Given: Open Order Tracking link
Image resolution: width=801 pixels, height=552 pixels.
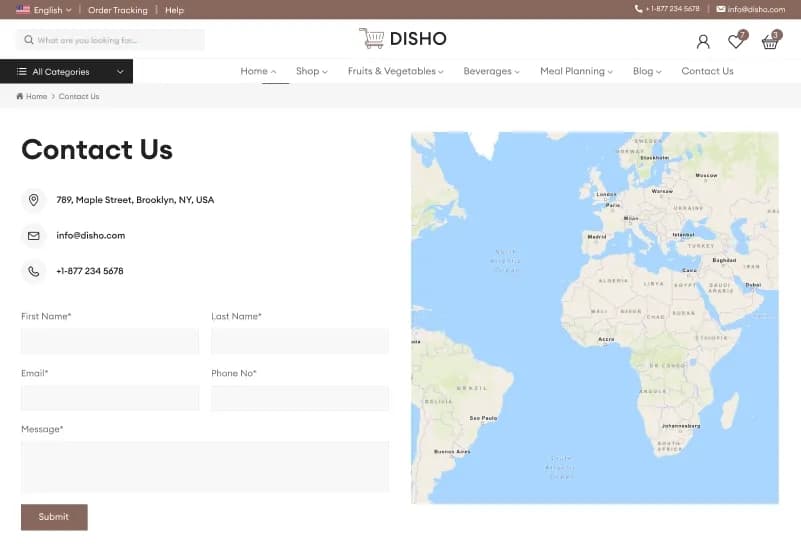Looking at the screenshot, I should 117,10.
